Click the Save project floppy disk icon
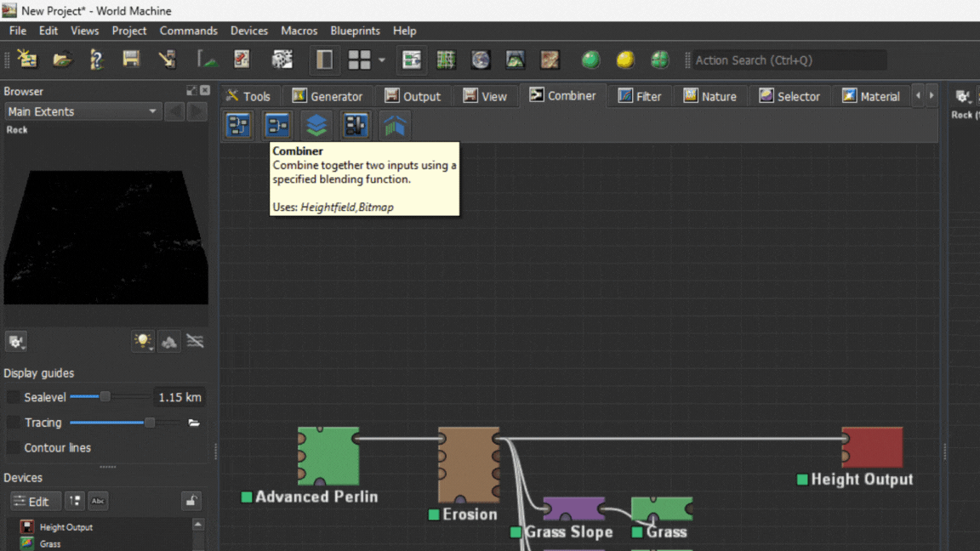 (131, 60)
